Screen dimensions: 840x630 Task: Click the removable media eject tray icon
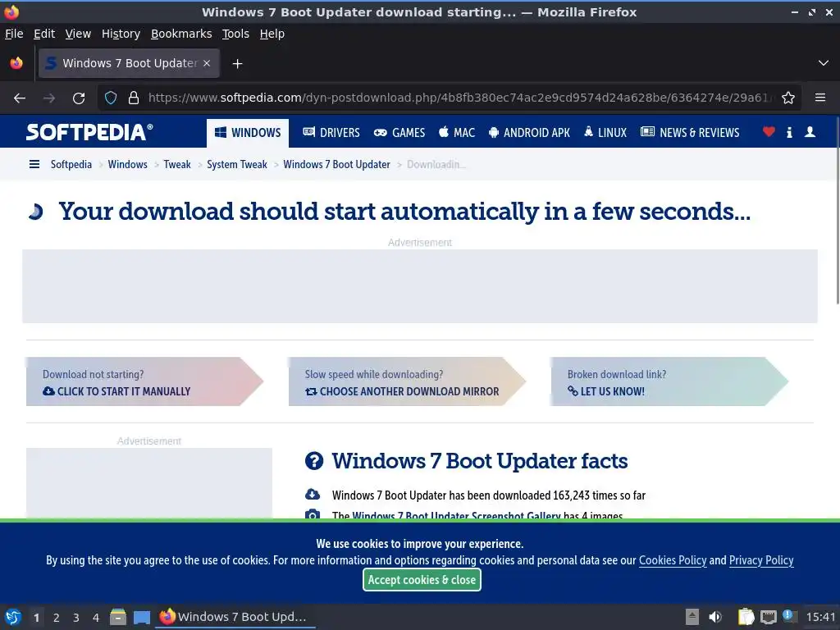tap(692, 617)
